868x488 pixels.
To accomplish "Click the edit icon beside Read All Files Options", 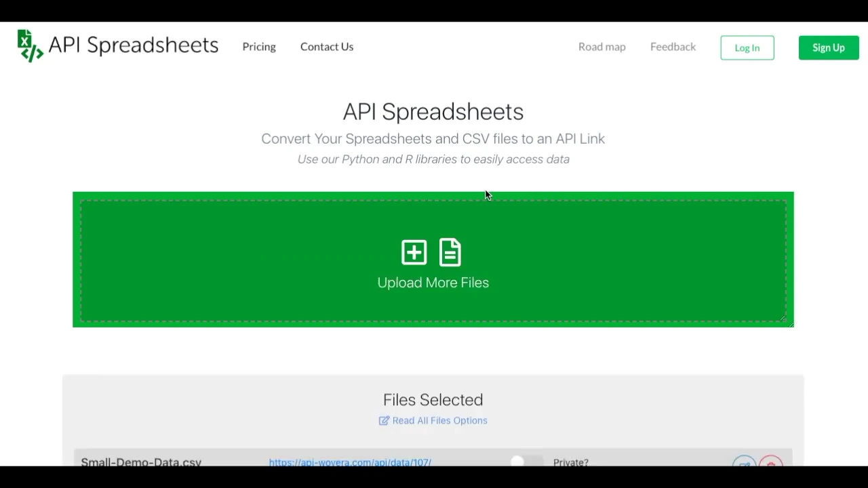I will [384, 420].
